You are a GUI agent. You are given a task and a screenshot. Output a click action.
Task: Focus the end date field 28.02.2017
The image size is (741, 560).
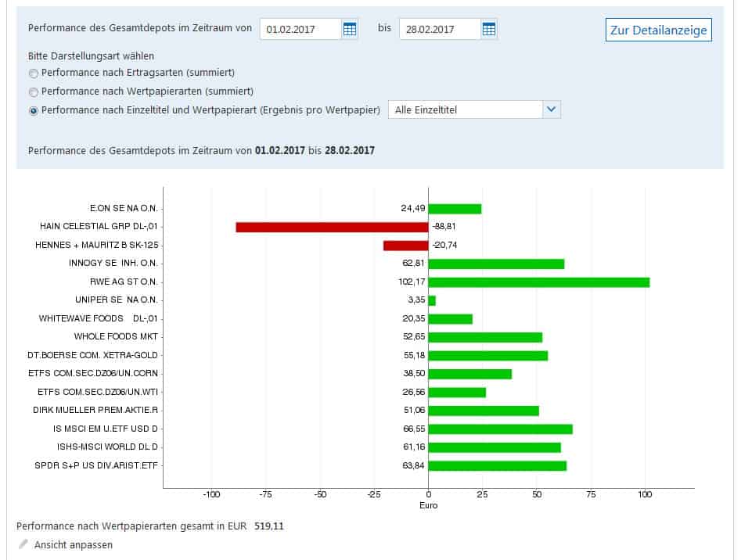440,29
